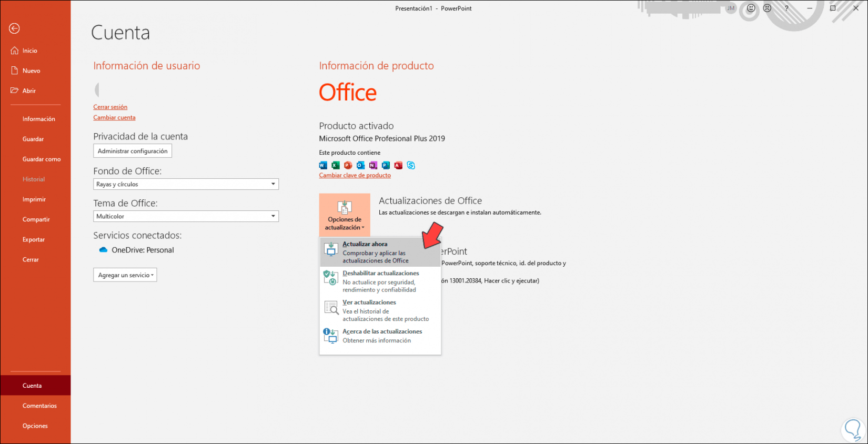Click the Cambiar cuenta link
Image resolution: width=868 pixels, height=444 pixels.
[115, 117]
